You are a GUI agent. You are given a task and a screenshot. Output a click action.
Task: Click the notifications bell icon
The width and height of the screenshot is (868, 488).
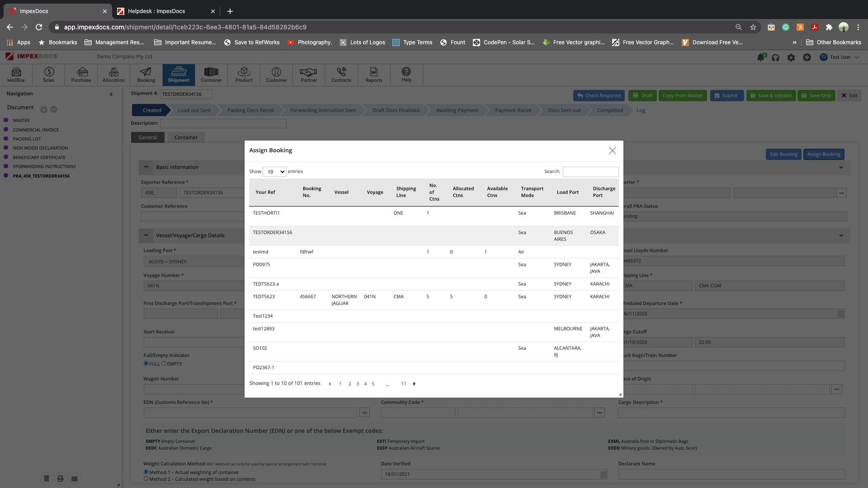click(x=761, y=57)
